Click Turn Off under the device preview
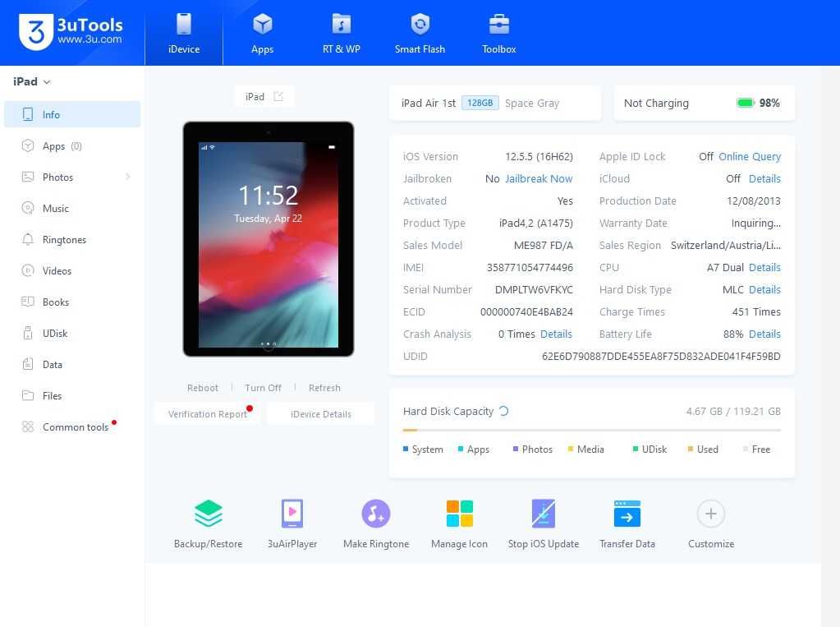 [x=263, y=387]
